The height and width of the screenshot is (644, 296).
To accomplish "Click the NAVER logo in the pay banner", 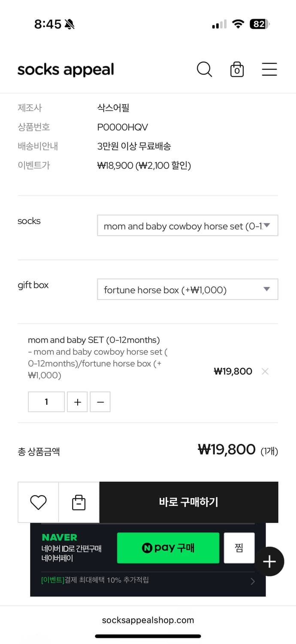I will coord(60,537).
